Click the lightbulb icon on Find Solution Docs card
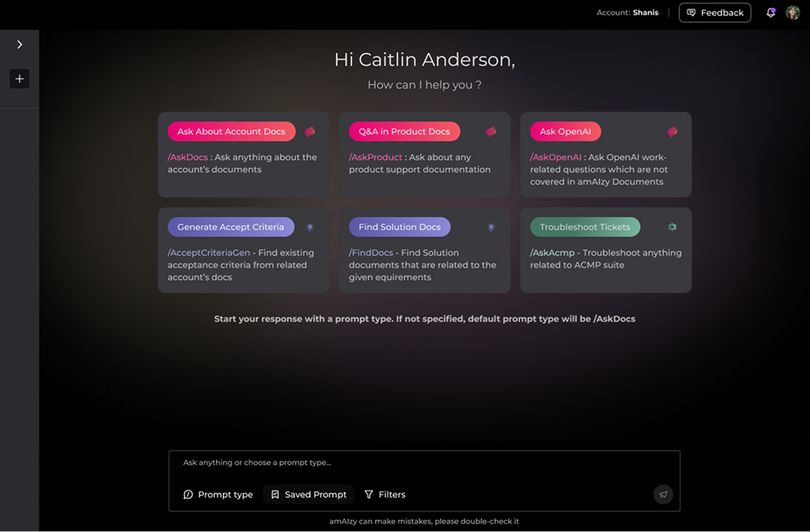The image size is (810, 532). [491, 227]
